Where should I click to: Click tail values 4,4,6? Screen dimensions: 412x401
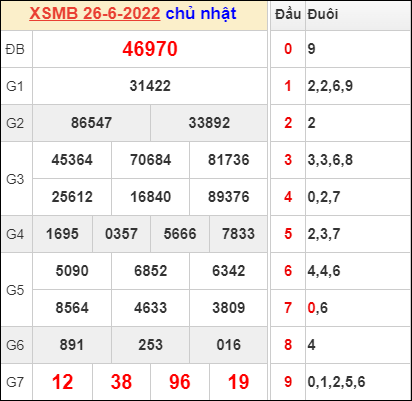click(324, 271)
